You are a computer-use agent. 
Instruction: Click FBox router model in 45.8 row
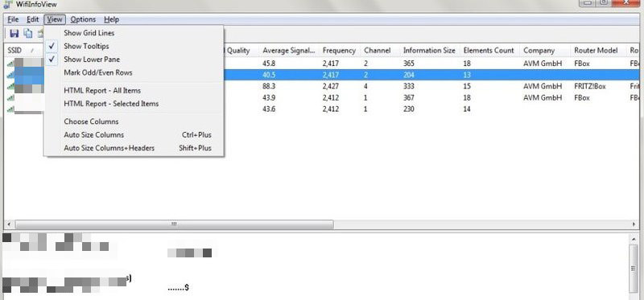point(582,64)
